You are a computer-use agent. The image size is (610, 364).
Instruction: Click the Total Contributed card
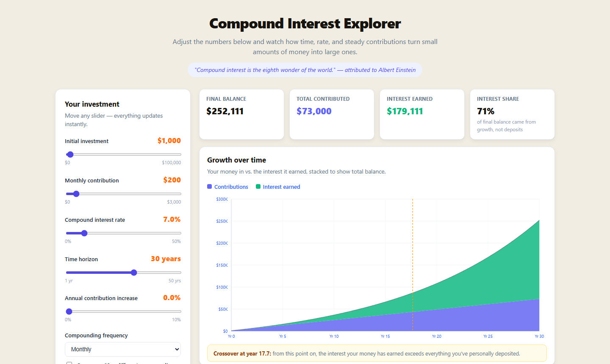pos(332,114)
